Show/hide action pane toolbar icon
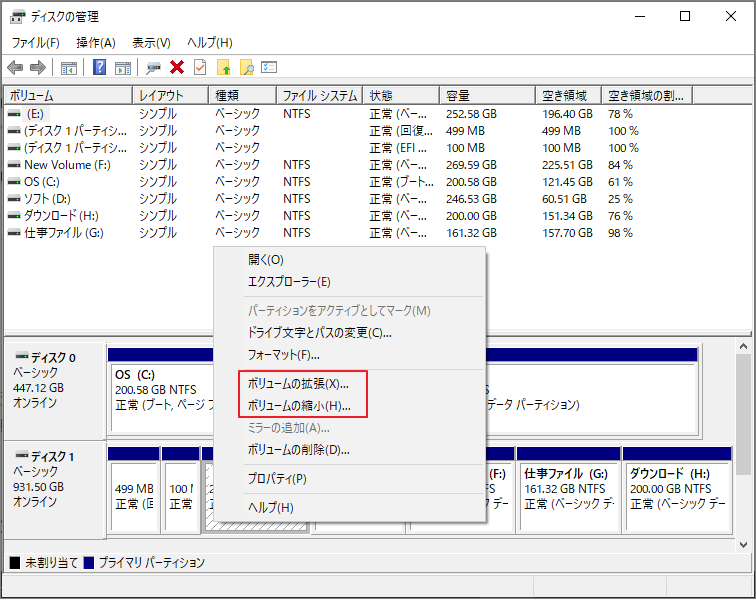This screenshot has height=599, width=756. coord(123,68)
